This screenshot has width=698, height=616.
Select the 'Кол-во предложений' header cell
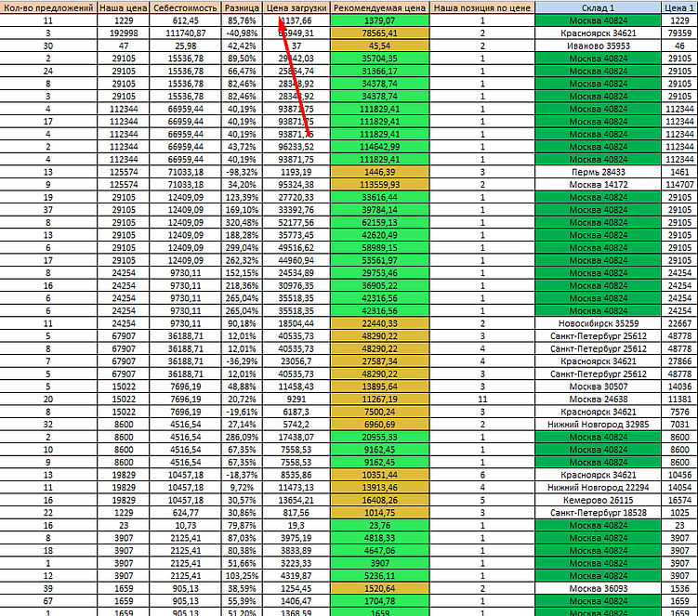point(48,7)
